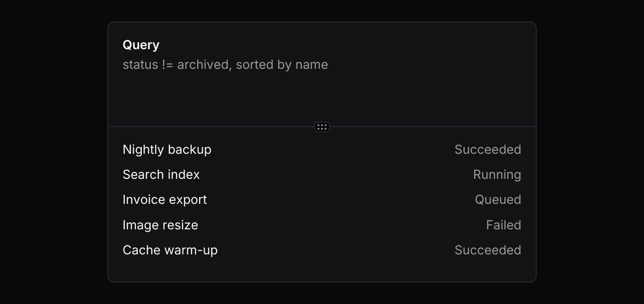Click the Query heading
The image size is (644, 304).
141,45
